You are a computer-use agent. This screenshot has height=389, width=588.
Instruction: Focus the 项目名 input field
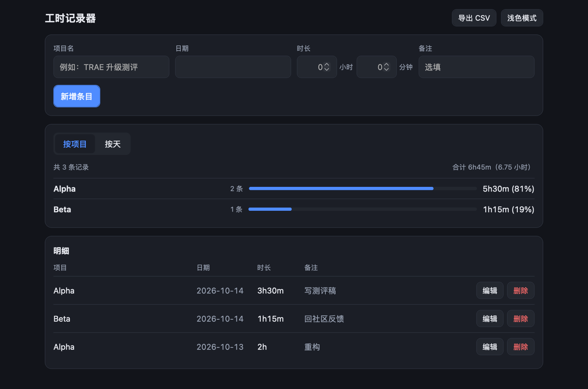pyautogui.click(x=111, y=67)
